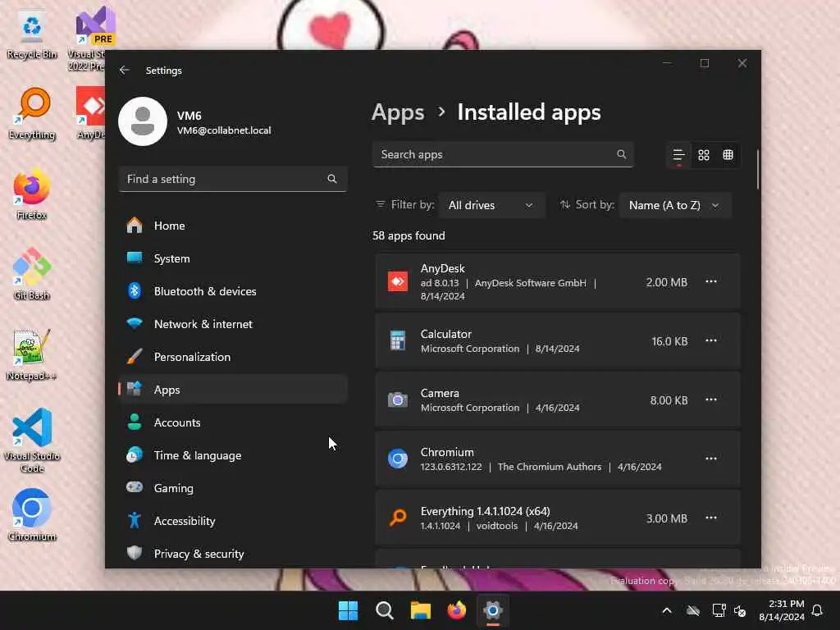The image size is (840, 630).
Task: Open Time & language settings
Action: click(232, 455)
